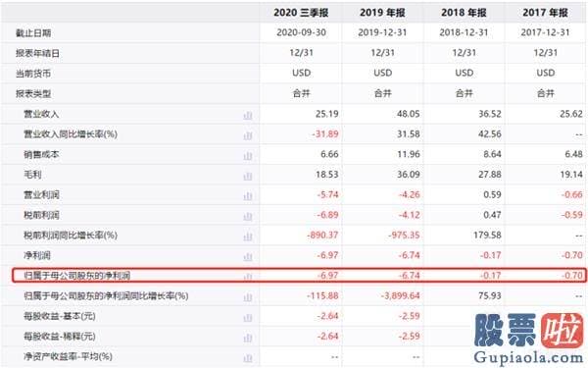Click the 报表类型 row label
Screen dimensions: 588x368
click(33, 94)
